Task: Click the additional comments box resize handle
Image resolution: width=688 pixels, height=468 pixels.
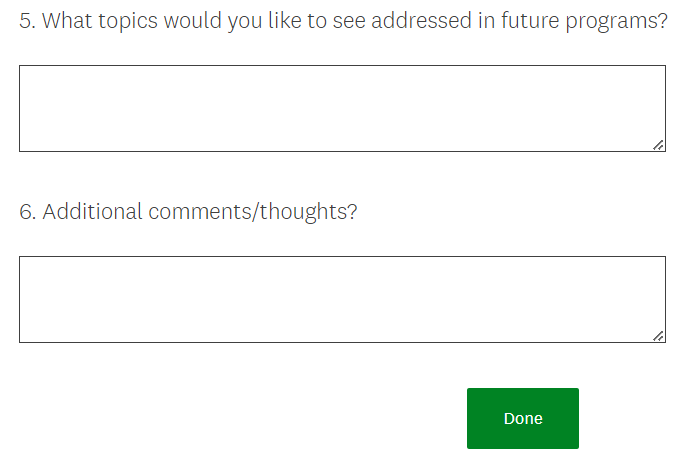Action: point(658,336)
